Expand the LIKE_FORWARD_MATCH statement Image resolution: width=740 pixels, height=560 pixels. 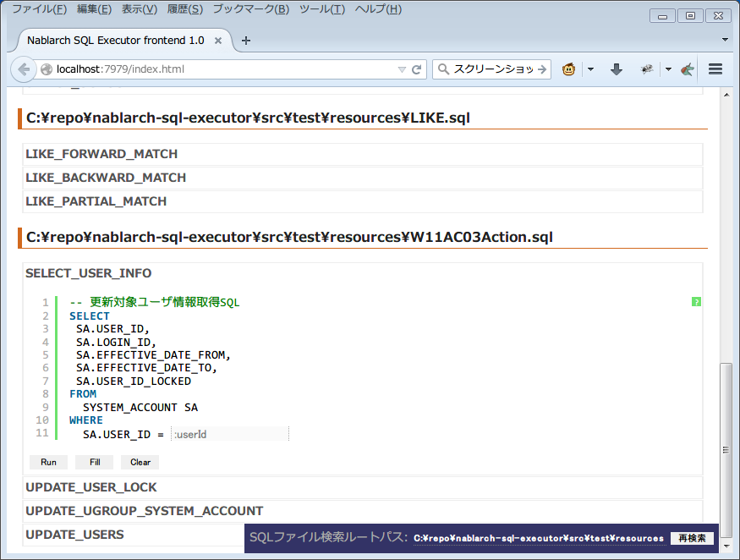101,154
